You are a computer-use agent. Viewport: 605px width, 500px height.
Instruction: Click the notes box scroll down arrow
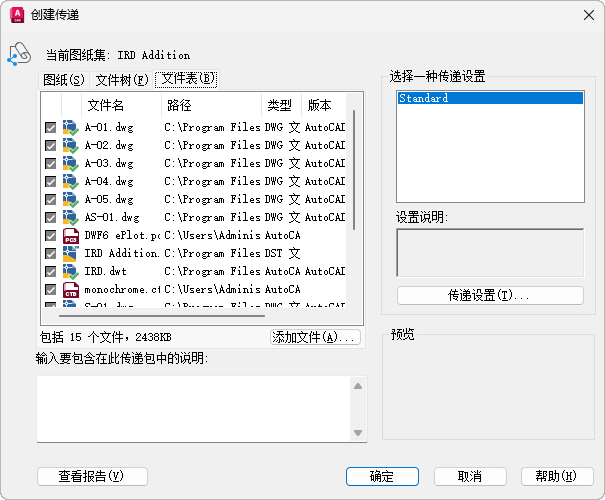pyautogui.click(x=358, y=432)
